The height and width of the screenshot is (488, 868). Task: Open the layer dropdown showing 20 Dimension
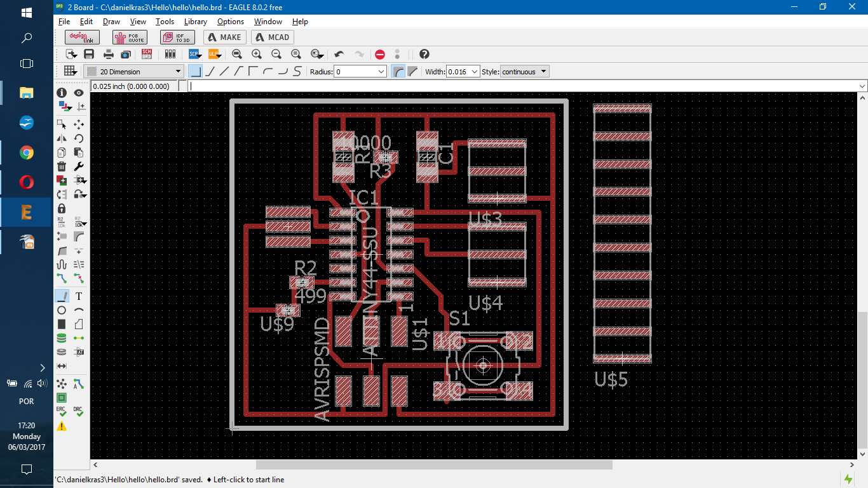pos(134,72)
